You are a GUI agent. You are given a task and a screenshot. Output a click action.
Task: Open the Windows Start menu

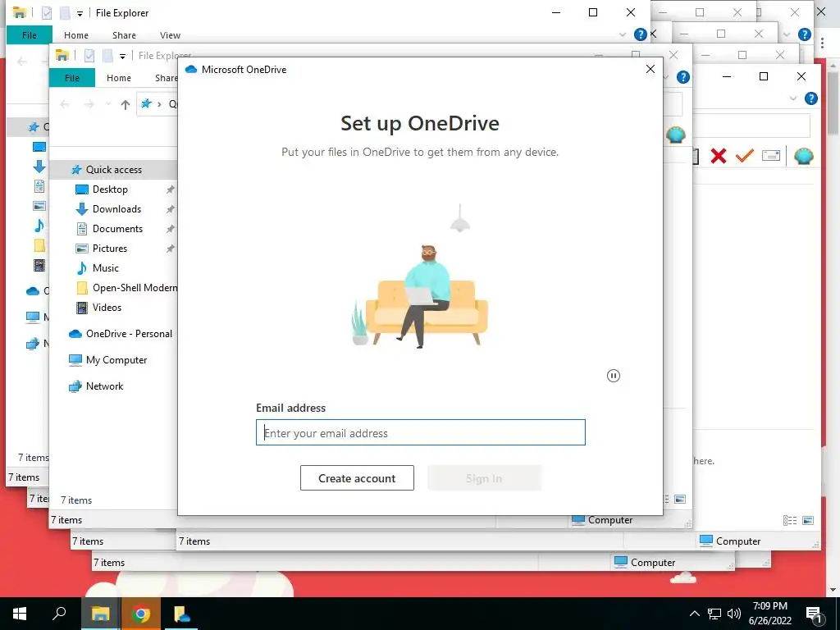[x=20, y=614]
